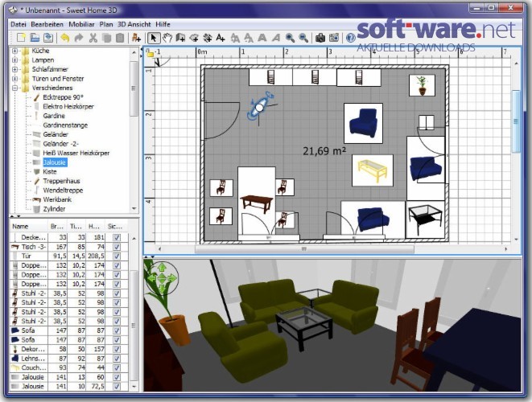Click the plan horizontal scrollbar thumb

(x=304, y=249)
